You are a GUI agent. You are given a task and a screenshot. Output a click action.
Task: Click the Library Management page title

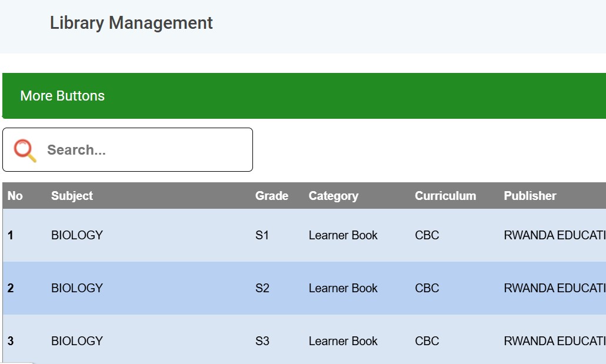point(131,23)
